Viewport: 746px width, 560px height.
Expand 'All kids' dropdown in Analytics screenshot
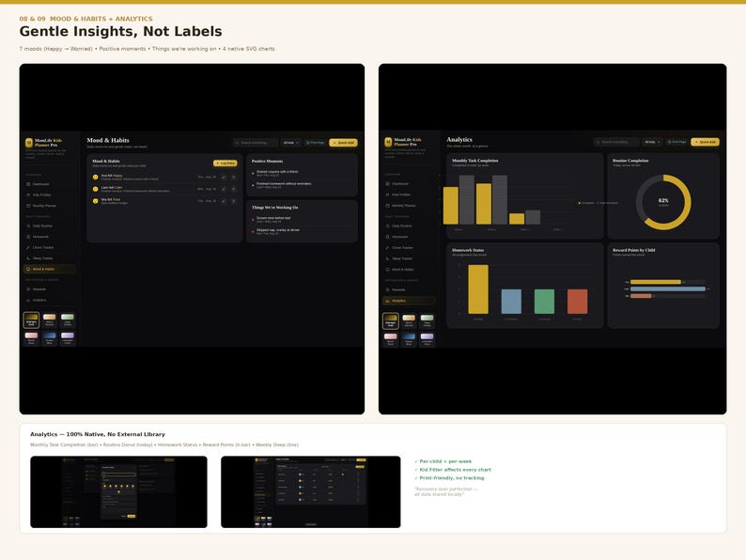(x=652, y=142)
